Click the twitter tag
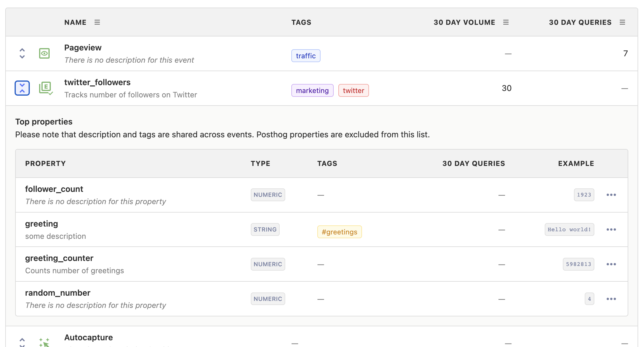Image resolution: width=644 pixels, height=347 pixels. coord(354,90)
